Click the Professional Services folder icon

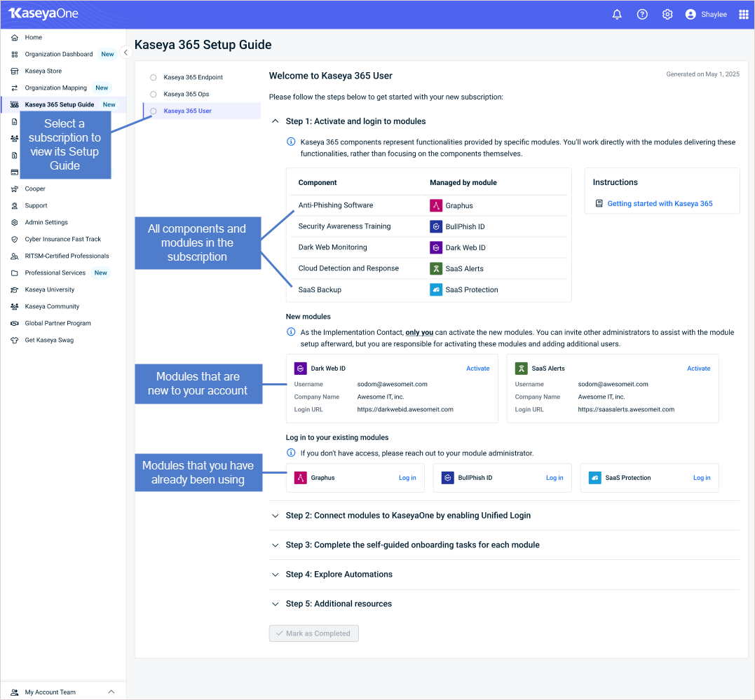[x=15, y=273]
